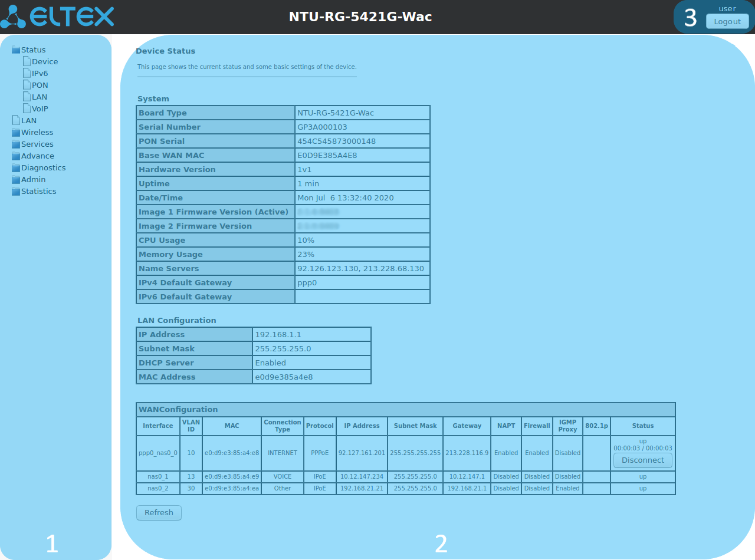
Task: Click the Date/Time value Mon Jul 6
Action: (346, 198)
